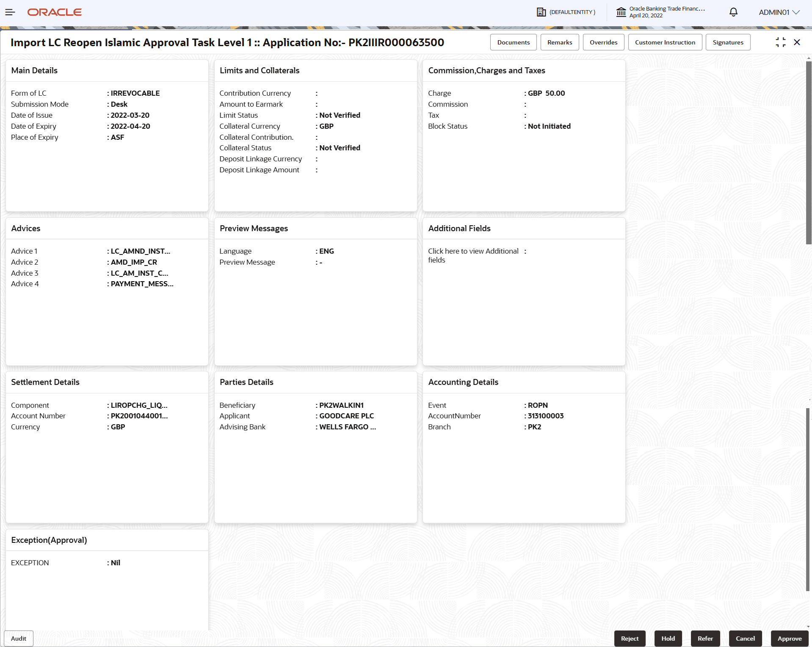Click the DEFAULTENTITY entity icon

click(542, 12)
